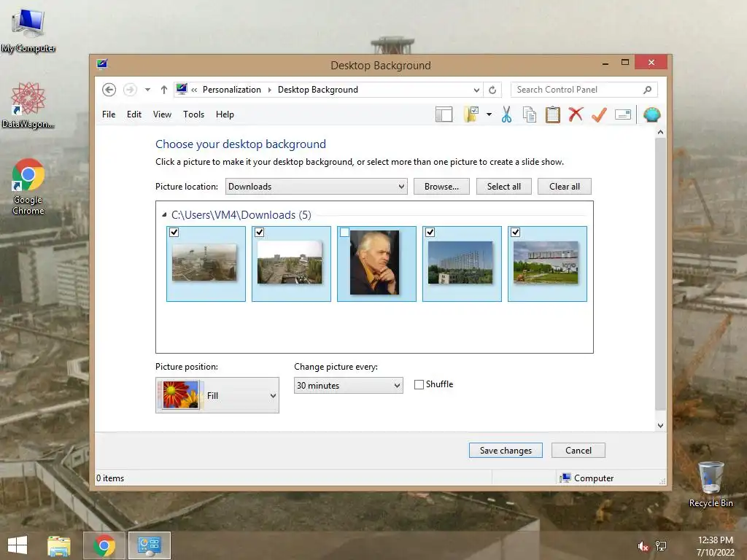Click the Copy toolbar icon
The image size is (747, 560).
point(530,114)
